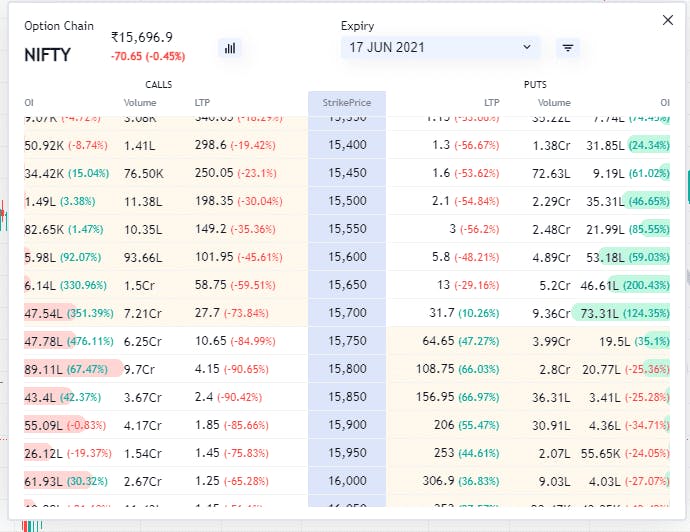The height and width of the screenshot is (532, 690).
Task: Click call LTP 58.75 value
Action: (210, 285)
